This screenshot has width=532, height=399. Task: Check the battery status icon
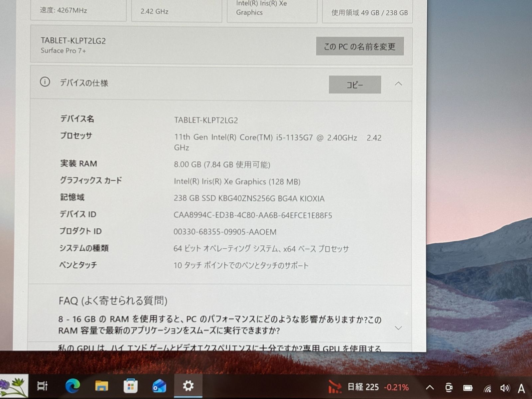pos(468,388)
